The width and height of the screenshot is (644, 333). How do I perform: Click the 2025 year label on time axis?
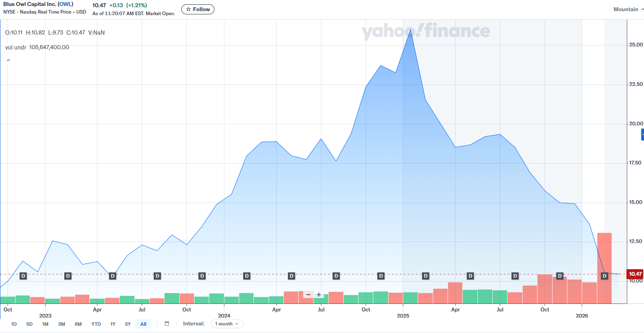tap(403, 316)
